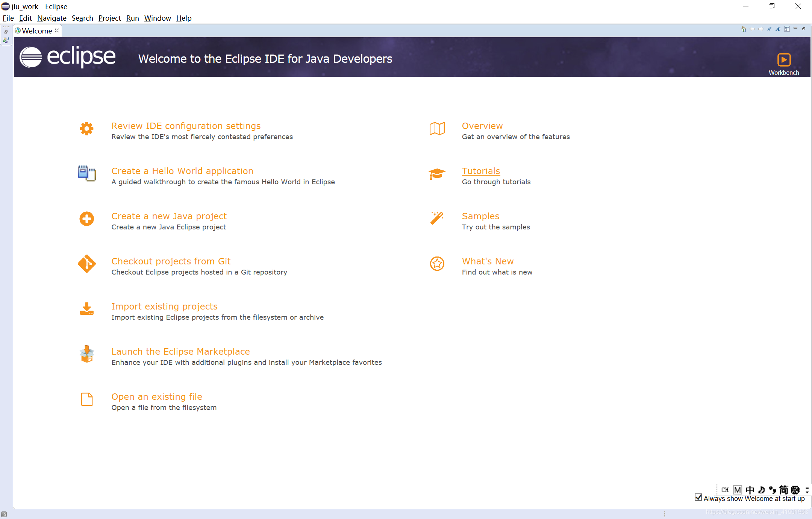Open IME settings gear in language bar
Viewport: 812px width, 519px height.
pyautogui.click(x=795, y=490)
